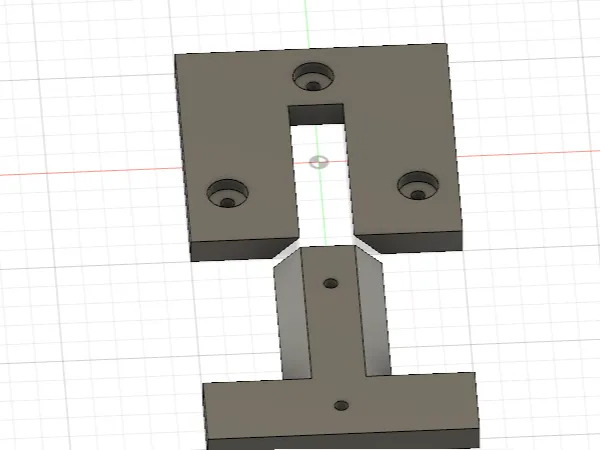Select the right counterbore hole on the plate
This screenshot has height=450, width=601.
pyautogui.click(x=418, y=186)
